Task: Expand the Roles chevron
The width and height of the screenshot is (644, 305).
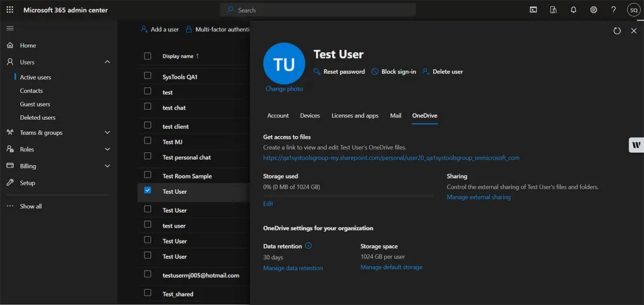Action: point(107,149)
